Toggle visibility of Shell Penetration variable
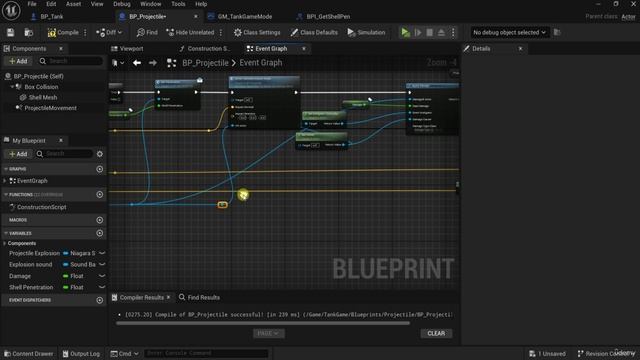The width and height of the screenshot is (640, 360). (102, 287)
